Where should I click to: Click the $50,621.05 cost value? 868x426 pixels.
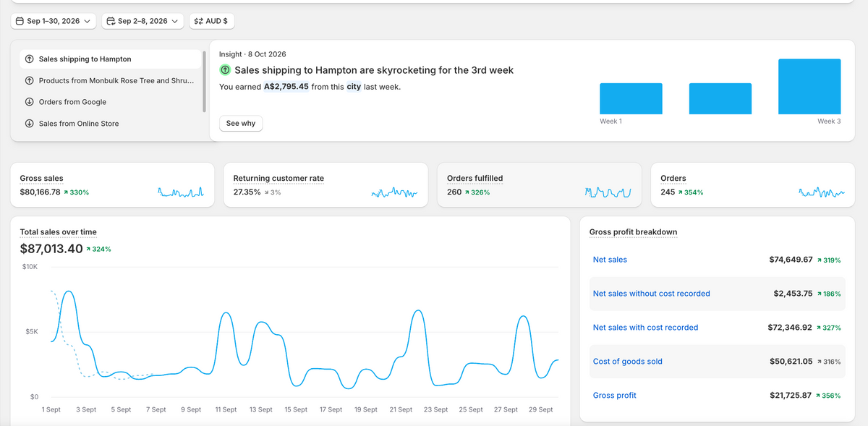point(791,362)
